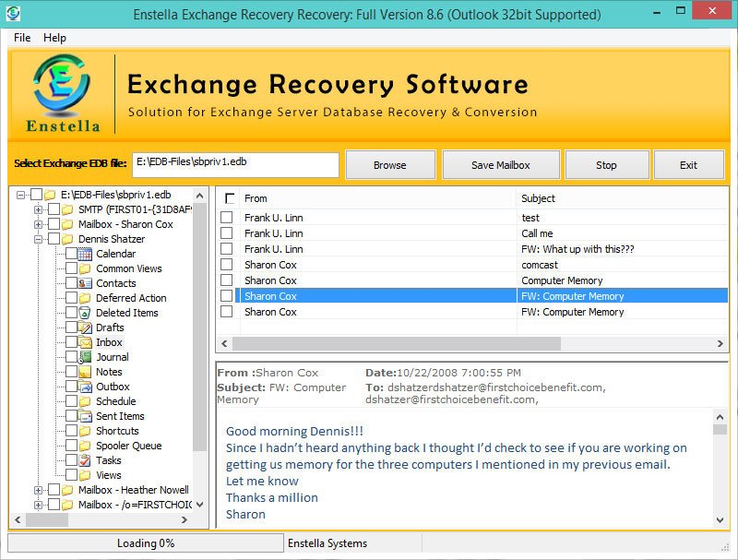Viewport: 738px width, 560px height.
Task: Open the File menu
Action: pos(21,38)
